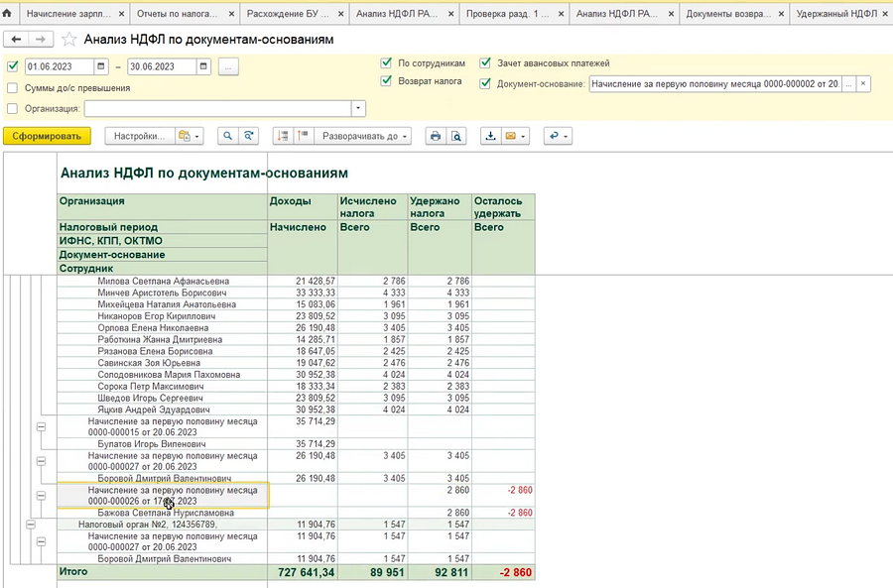893x588 pixels.
Task: Click the Документ-основание input field
Action: point(715,83)
